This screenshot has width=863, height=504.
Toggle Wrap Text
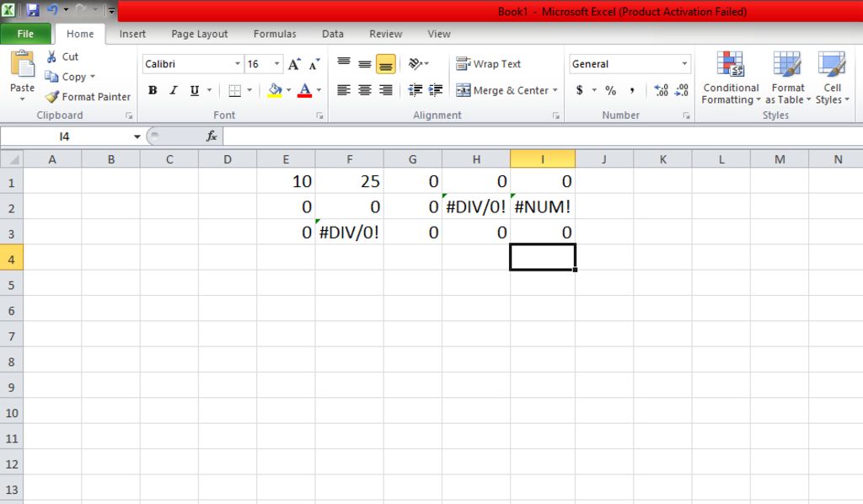pyautogui.click(x=488, y=64)
